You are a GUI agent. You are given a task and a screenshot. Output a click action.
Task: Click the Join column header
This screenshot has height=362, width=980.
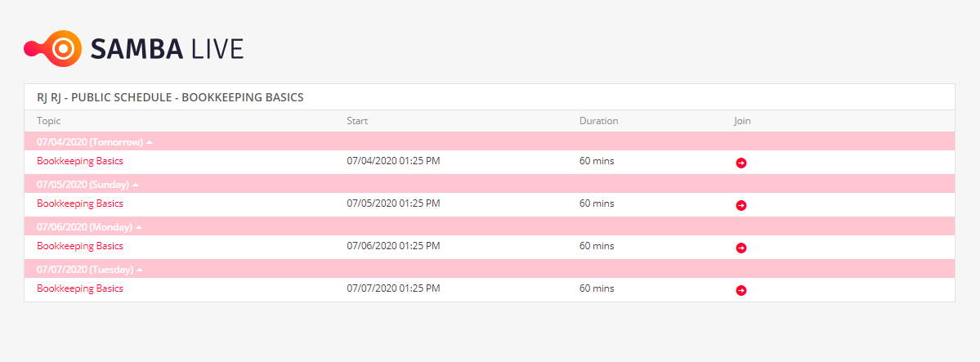click(x=742, y=121)
